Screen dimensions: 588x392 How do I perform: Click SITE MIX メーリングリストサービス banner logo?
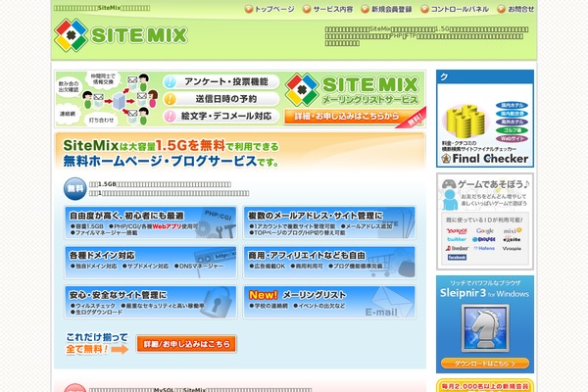click(352, 89)
